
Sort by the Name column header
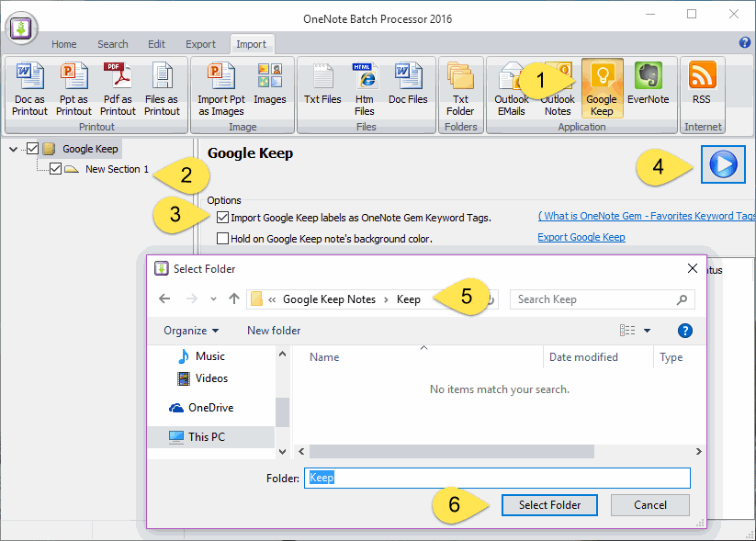324,357
